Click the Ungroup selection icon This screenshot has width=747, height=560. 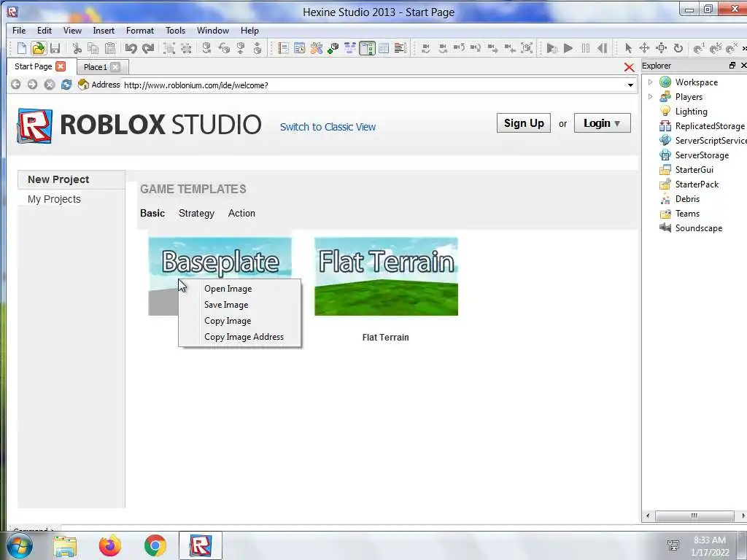[186, 48]
